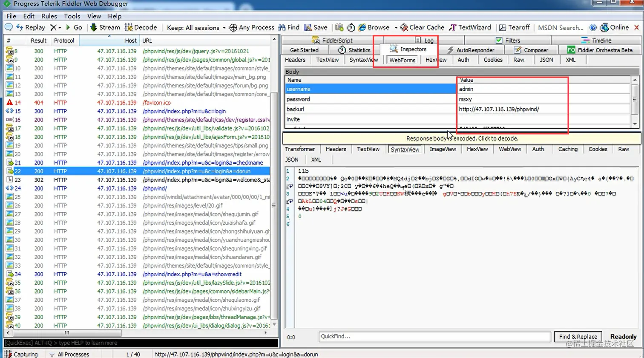The width and height of the screenshot is (644, 358).
Task: Show the Statistics tab
Action: (x=354, y=50)
